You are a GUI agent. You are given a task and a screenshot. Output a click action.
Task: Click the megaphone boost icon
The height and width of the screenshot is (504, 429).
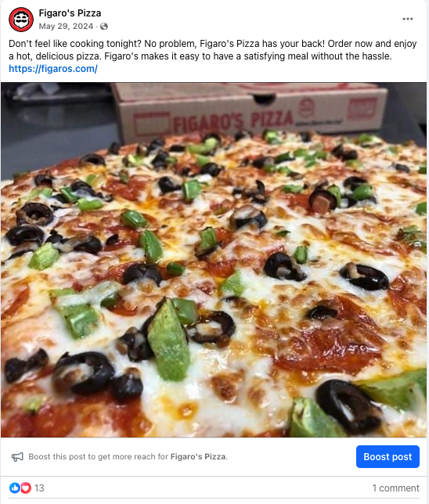[x=17, y=456]
